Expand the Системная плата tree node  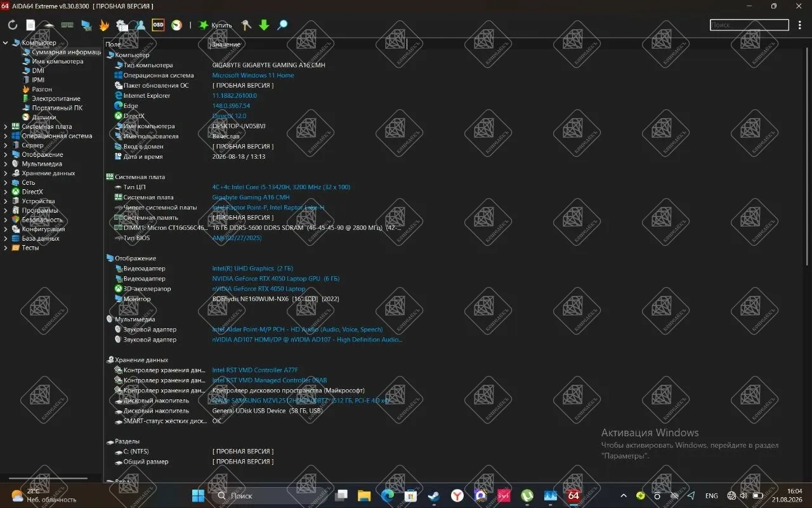[x=6, y=127]
